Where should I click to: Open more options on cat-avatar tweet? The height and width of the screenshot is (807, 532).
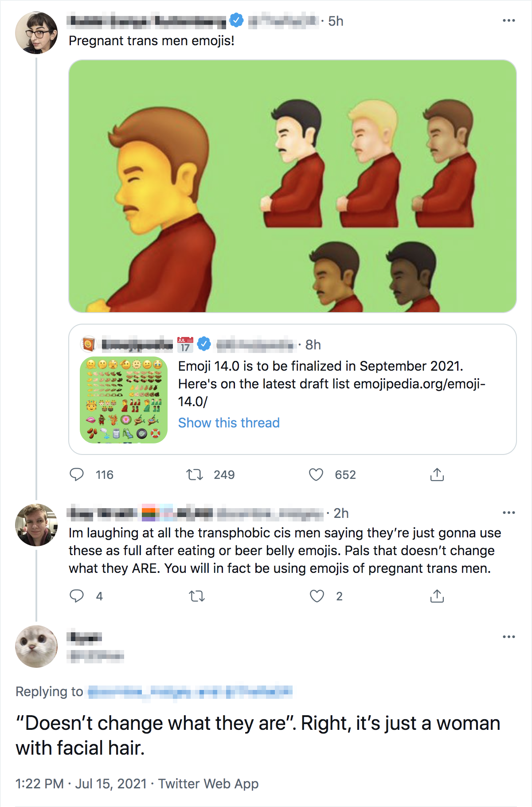click(x=509, y=637)
